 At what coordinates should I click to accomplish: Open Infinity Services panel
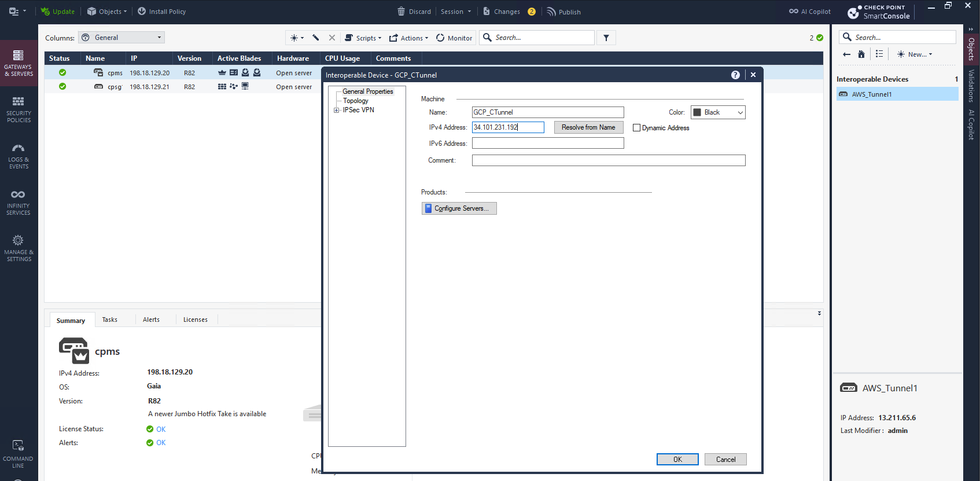tap(19, 201)
